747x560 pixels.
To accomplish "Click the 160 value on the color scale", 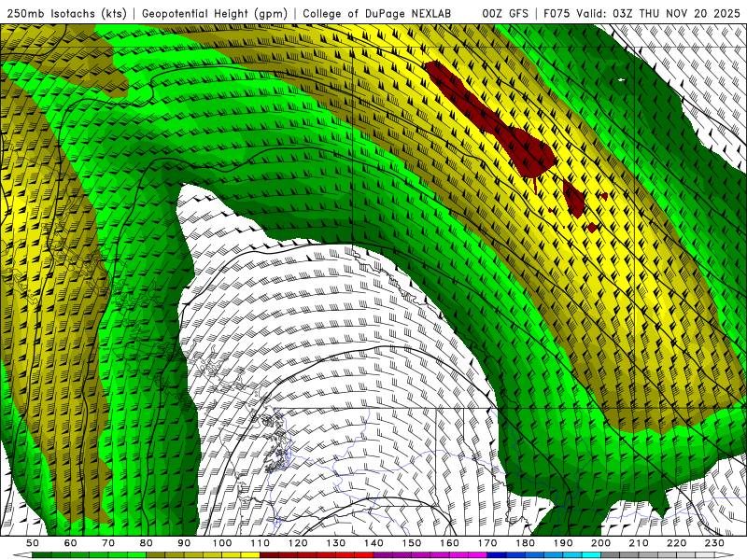I will click(x=450, y=543).
